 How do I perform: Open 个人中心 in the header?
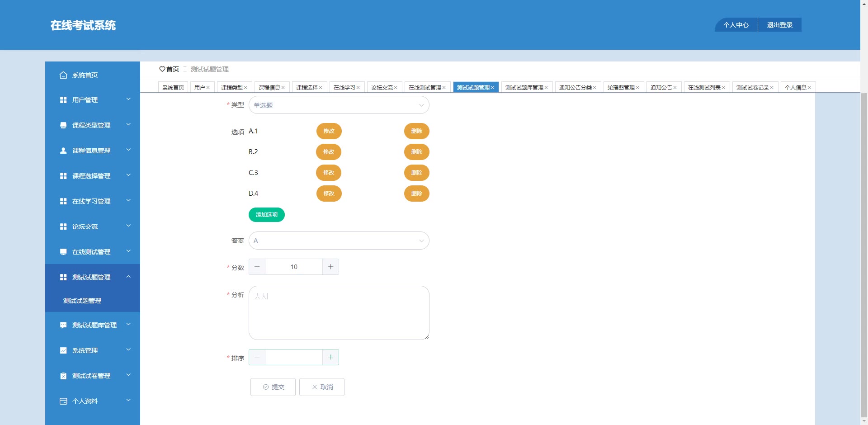[x=736, y=25]
